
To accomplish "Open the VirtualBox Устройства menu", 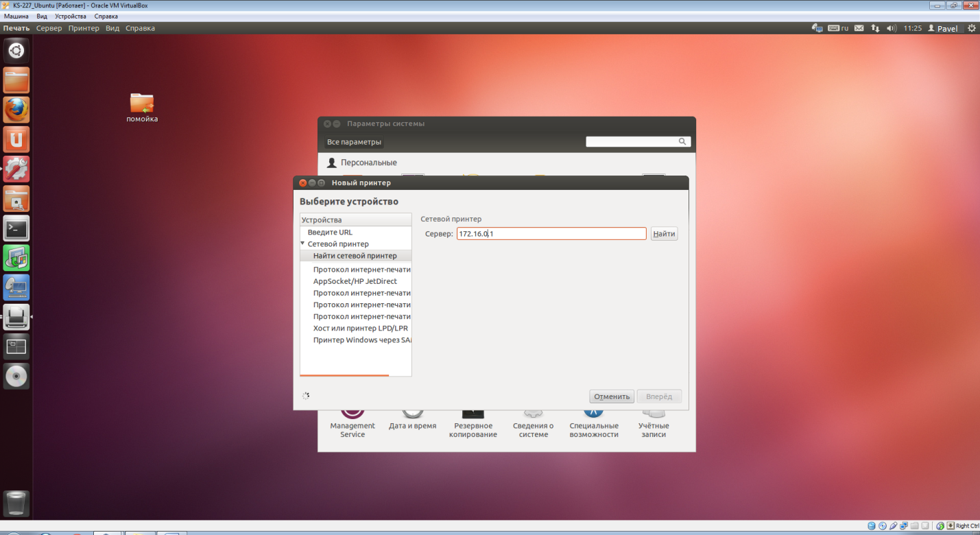I will tap(71, 16).
